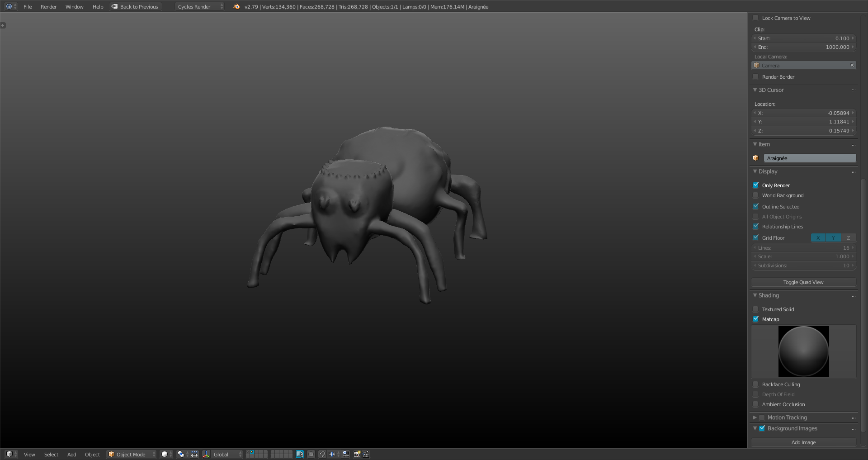Open the Select menu in viewport header
This screenshot has height=460, width=868.
[x=51, y=454]
